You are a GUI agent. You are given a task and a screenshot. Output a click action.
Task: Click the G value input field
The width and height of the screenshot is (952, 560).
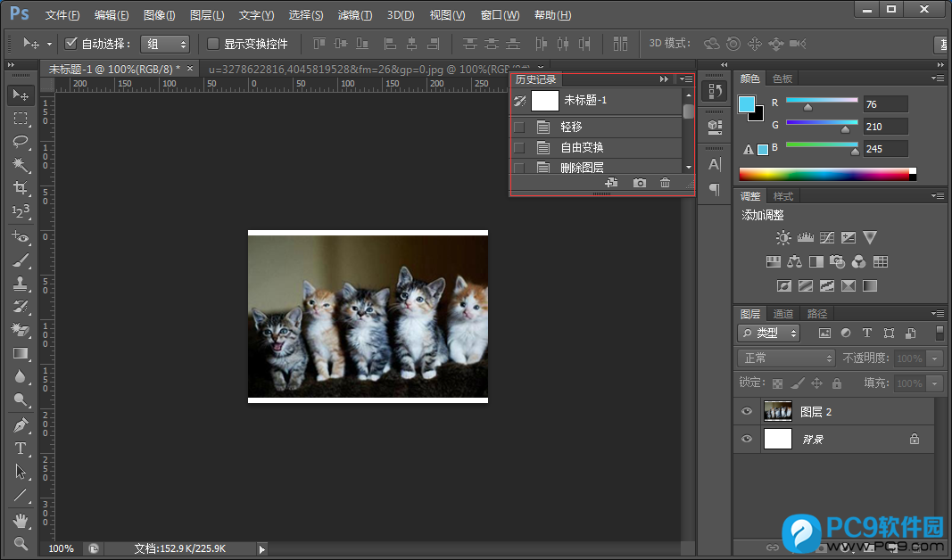pos(886,127)
